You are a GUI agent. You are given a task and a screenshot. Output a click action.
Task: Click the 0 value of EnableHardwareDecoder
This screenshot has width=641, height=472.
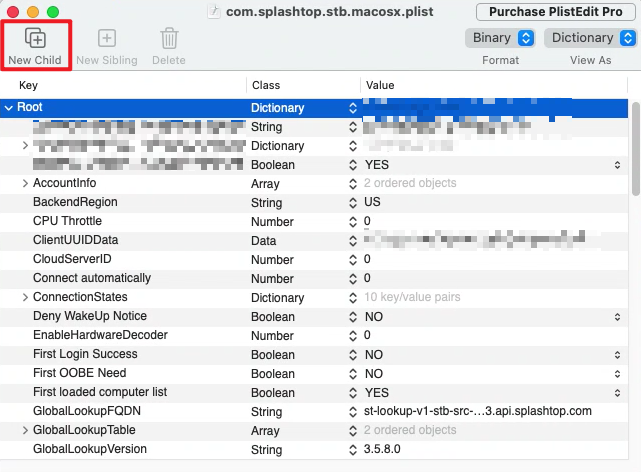(367, 335)
